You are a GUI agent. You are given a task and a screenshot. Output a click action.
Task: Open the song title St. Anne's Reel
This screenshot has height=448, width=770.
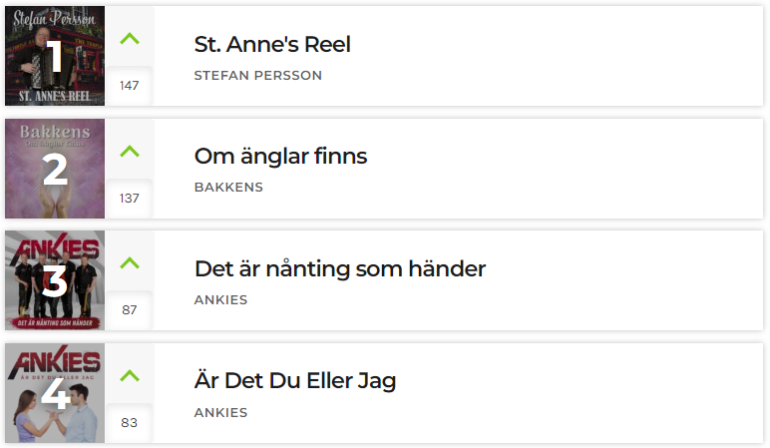(272, 44)
